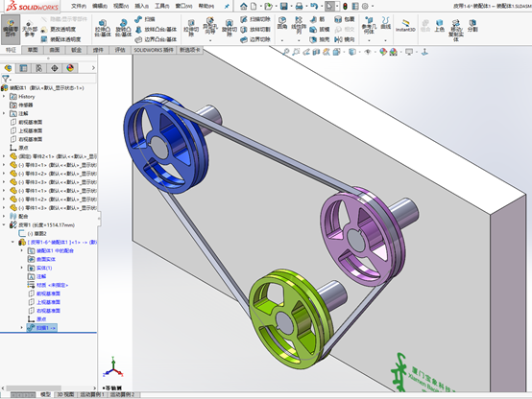532x399 pixels.
Task: Expand the 零件1<3> component node
Action: click(4, 208)
